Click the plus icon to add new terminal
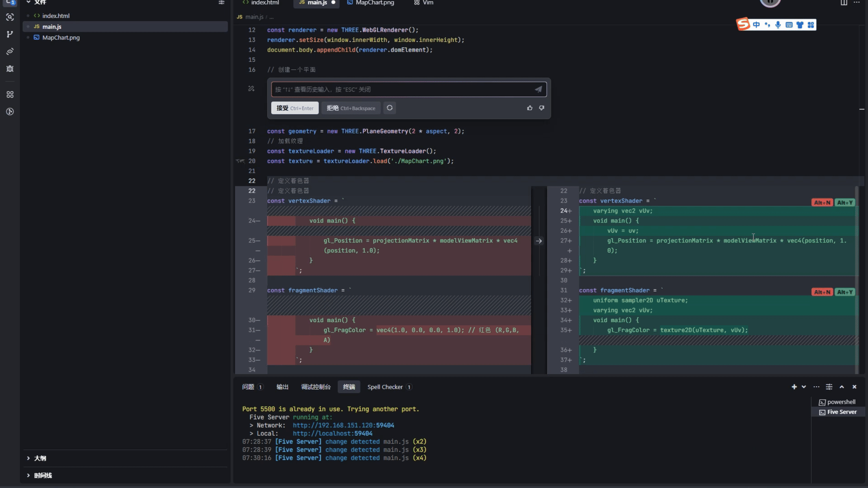This screenshot has height=488, width=868. tap(794, 387)
